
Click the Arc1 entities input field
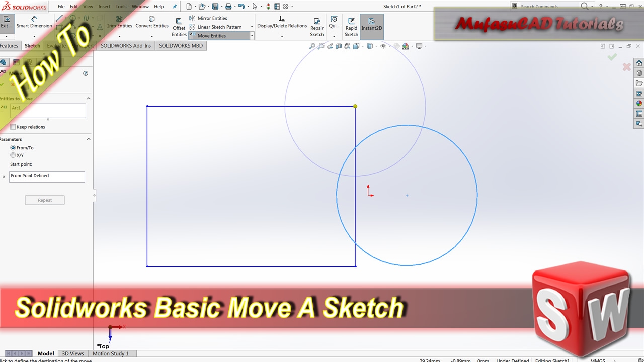(x=47, y=110)
